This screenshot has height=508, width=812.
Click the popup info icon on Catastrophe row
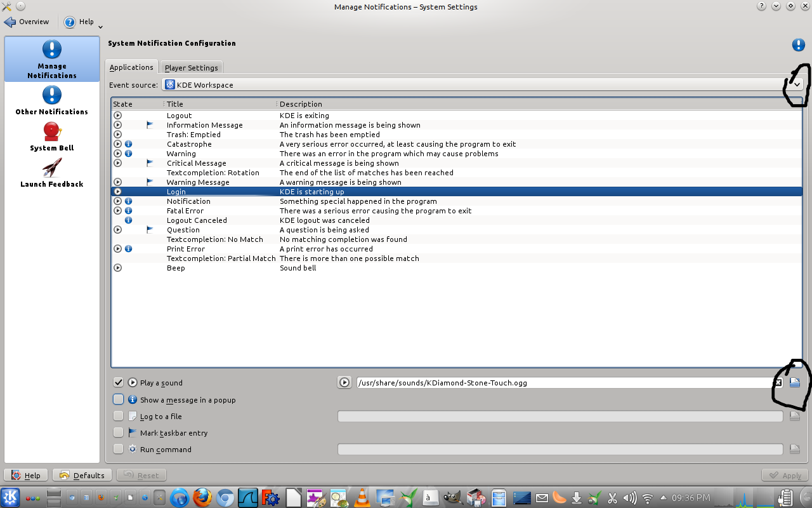pyautogui.click(x=128, y=144)
